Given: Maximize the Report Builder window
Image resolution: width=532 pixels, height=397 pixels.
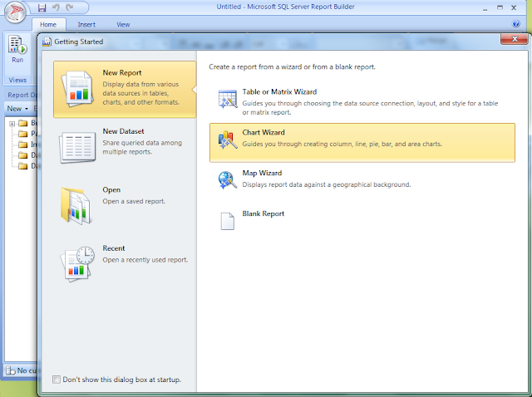Looking at the screenshot, I should coord(500,7).
